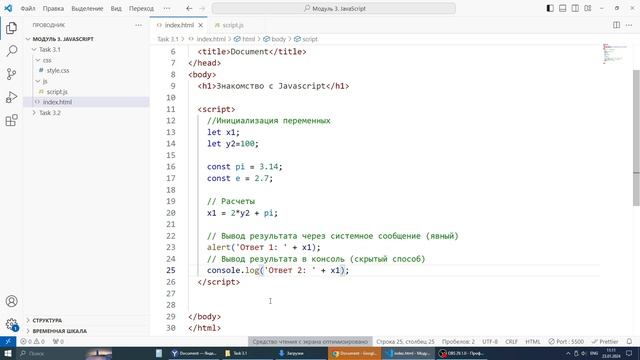Image resolution: width=640 pixels, height=360 pixels.
Task: Open the Переход menu
Action: click(141, 8)
